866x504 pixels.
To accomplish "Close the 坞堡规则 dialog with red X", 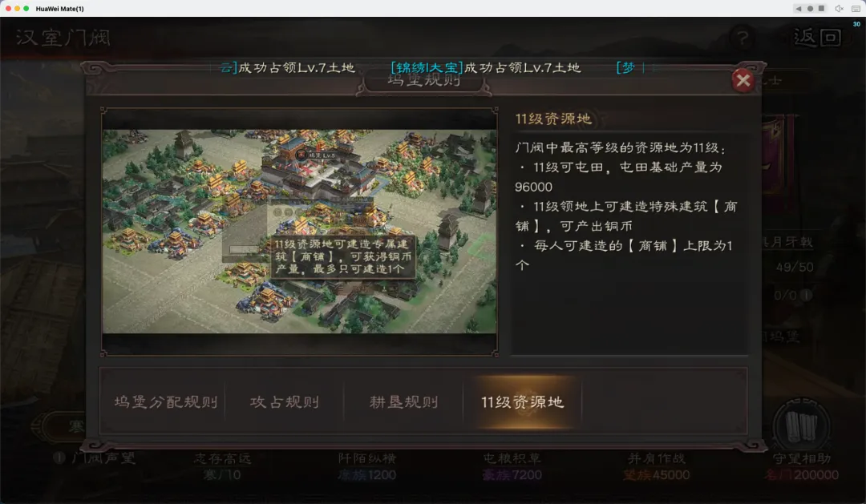I will coord(743,81).
